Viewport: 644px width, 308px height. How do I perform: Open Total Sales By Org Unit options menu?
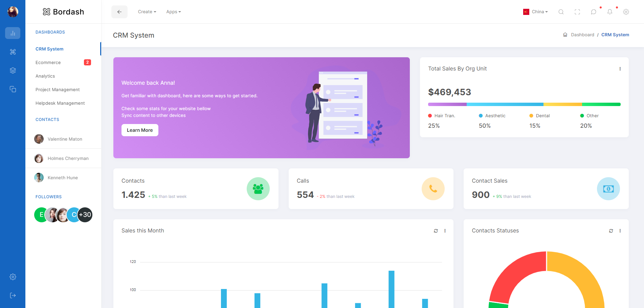coord(620,69)
